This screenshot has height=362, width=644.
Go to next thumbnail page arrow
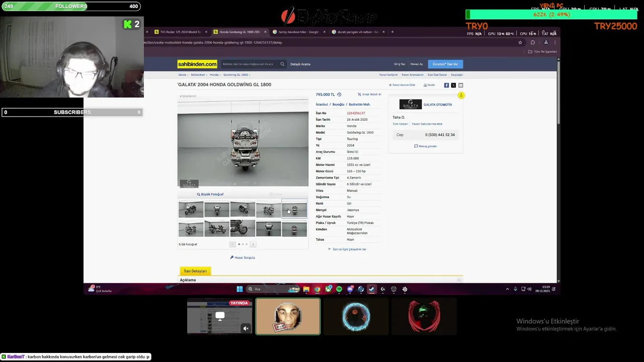coord(253,244)
